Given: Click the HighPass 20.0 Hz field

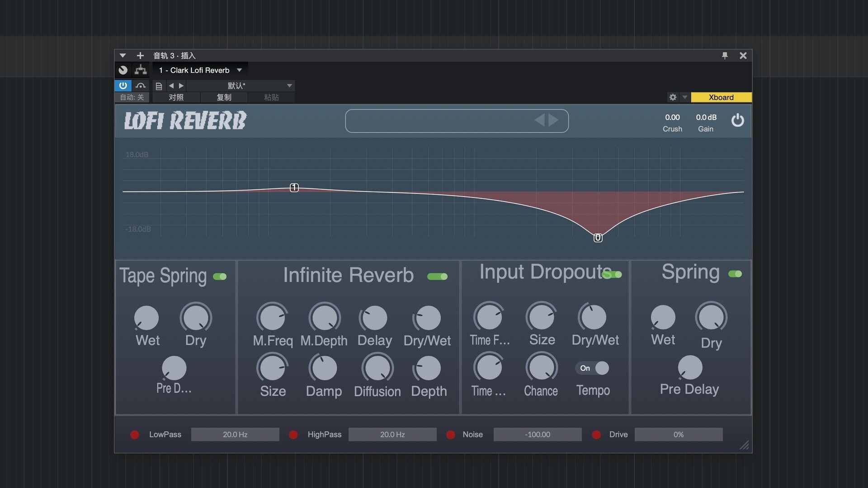Looking at the screenshot, I should [x=392, y=435].
